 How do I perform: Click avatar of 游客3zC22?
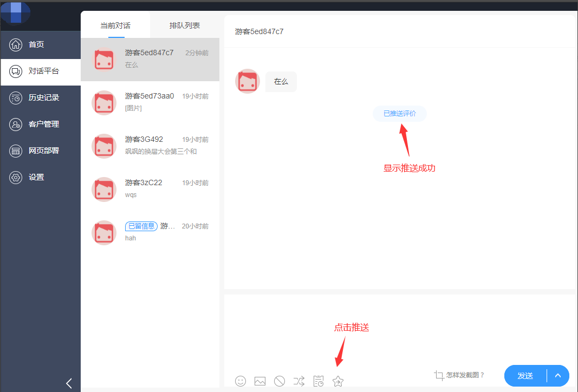tap(104, 190)
